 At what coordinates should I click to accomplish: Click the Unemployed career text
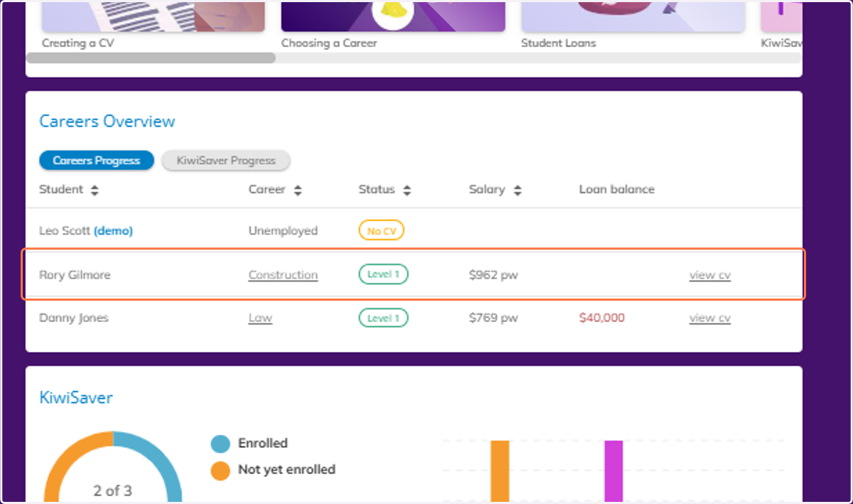(x=283, y=230)
